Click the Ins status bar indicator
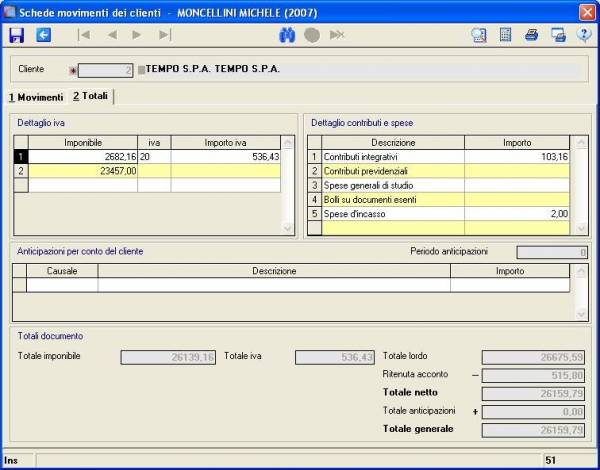 click(x=11, y=460)
